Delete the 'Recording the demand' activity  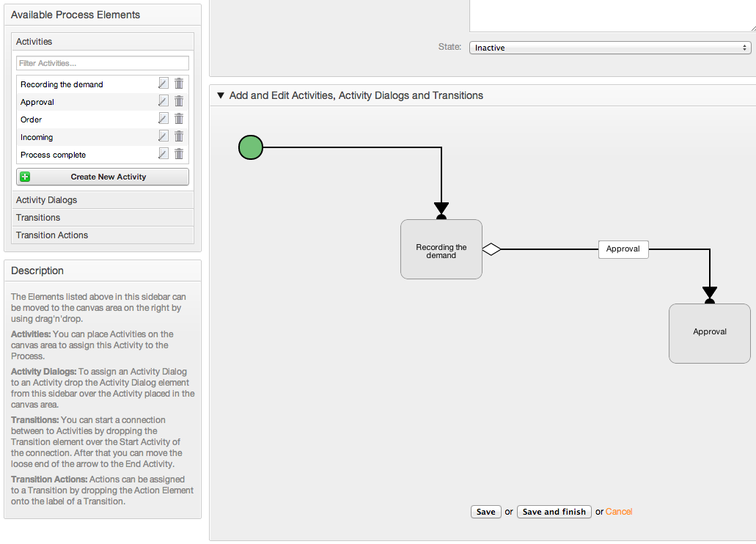179,84
